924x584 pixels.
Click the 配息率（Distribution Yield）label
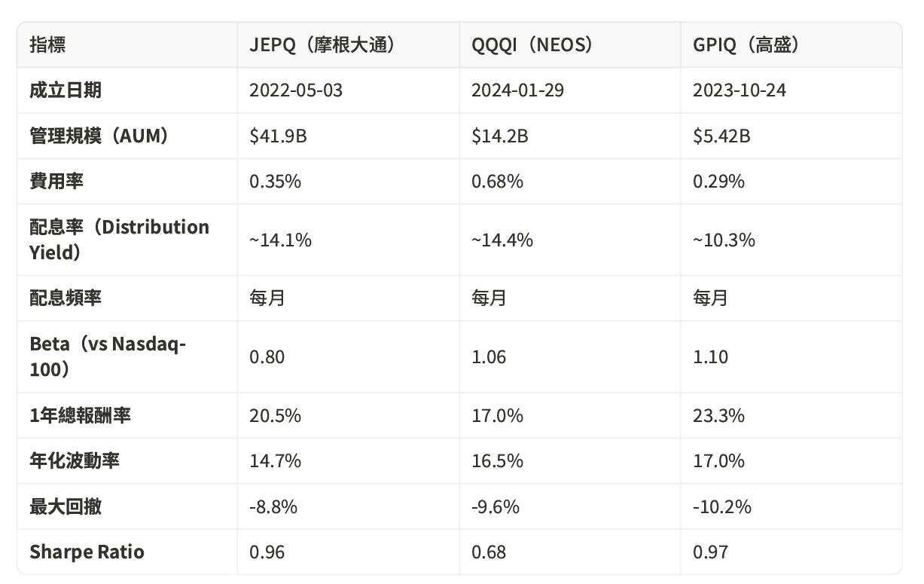(x=119, y=240)
